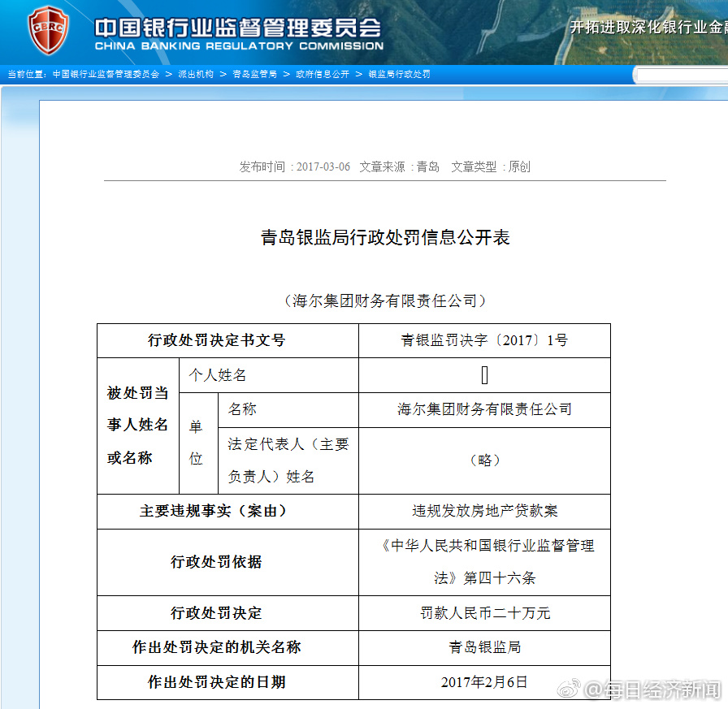Click the publish date 2017-03-06

coord(323,166)
